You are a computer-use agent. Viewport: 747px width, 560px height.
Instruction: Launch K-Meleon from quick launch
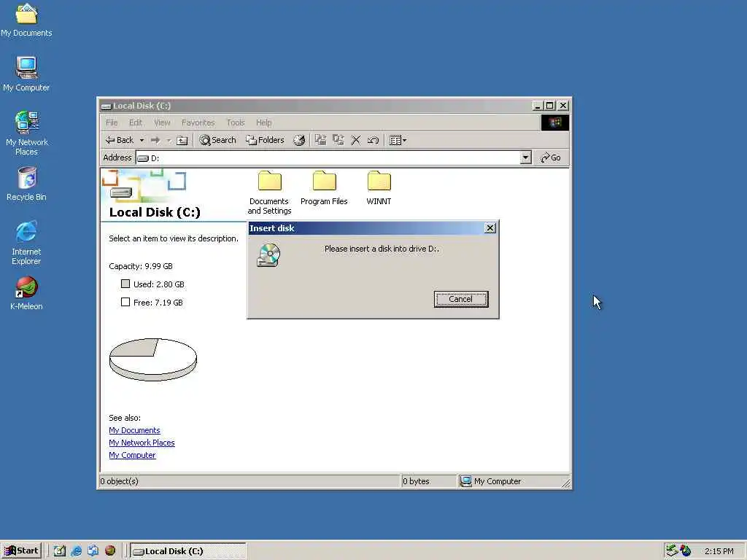pyautogui.click(x=110, y=551)
